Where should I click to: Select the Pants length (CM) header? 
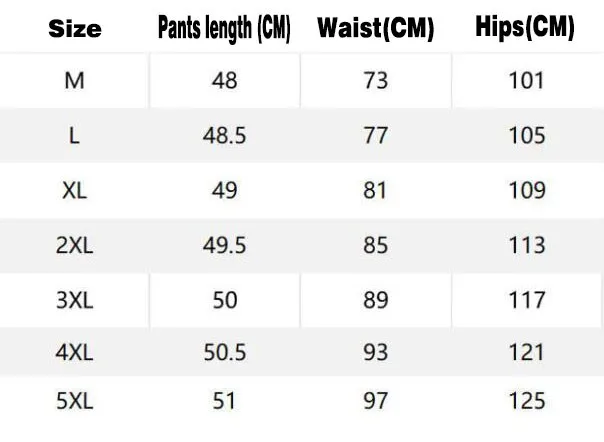[224, 28]
